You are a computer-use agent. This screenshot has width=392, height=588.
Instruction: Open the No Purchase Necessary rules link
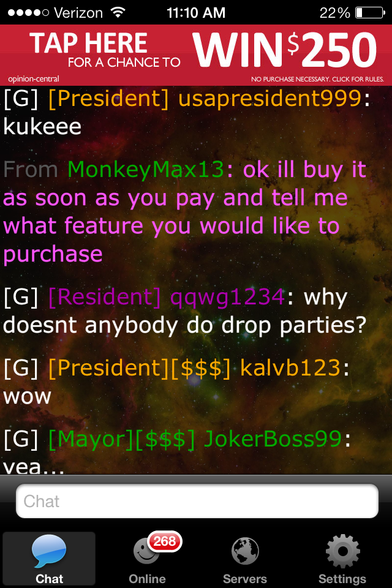(x=317, y=79)
